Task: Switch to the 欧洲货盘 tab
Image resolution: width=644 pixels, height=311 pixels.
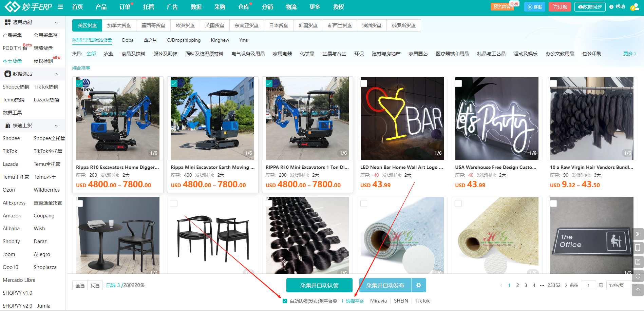Action: point(185,25)
